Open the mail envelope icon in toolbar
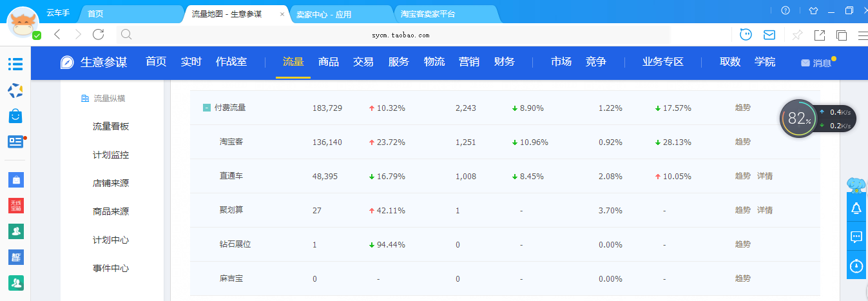The height and width of the screenshot is (301, 868). pos(769,35)
